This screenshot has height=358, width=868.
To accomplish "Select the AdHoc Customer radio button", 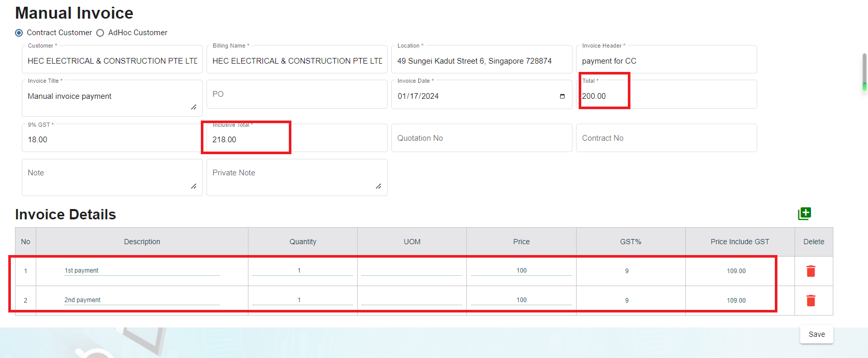I will pyautogui.click(x=100, y=33).
